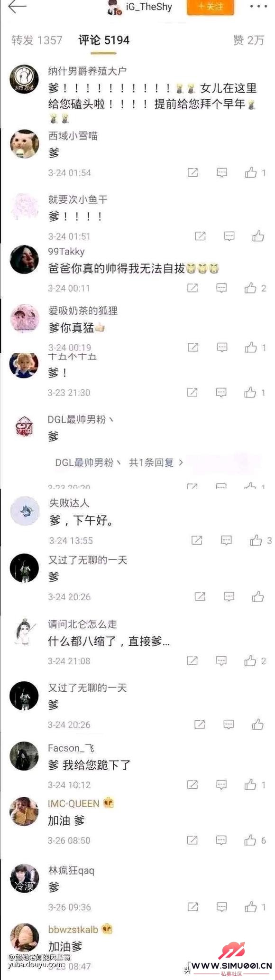Image resolution: width=275 pixels, height=980 pixels.
Task: Follow iG_TheShy with the orange 关注 button
Action: (x=210, y=7)
